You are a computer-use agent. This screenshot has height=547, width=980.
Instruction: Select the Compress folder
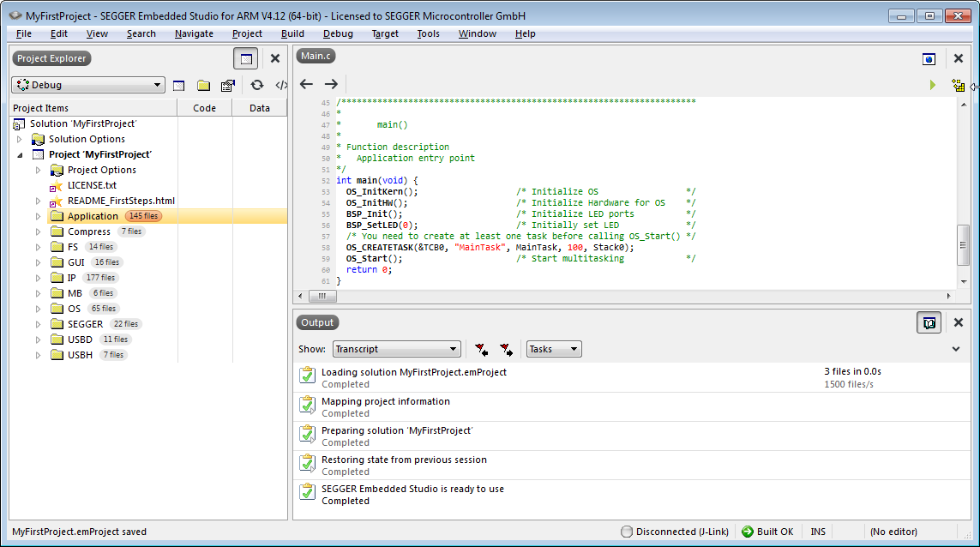point(89,232)
